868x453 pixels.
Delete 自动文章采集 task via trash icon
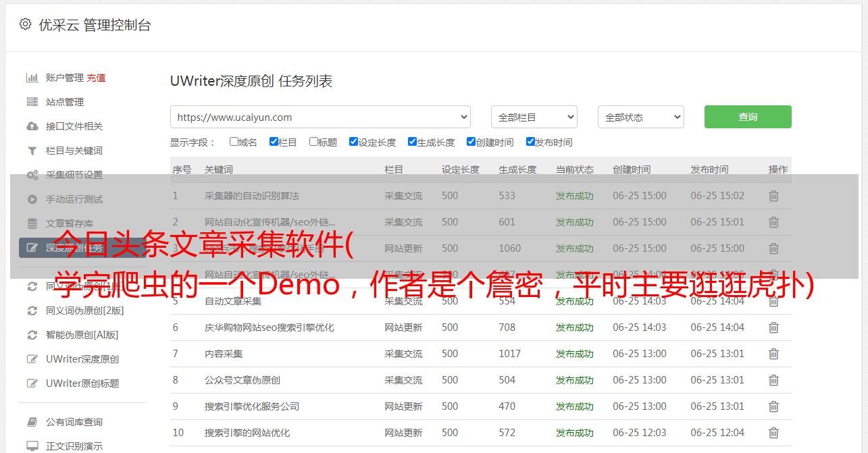click(x=774, y=301)
